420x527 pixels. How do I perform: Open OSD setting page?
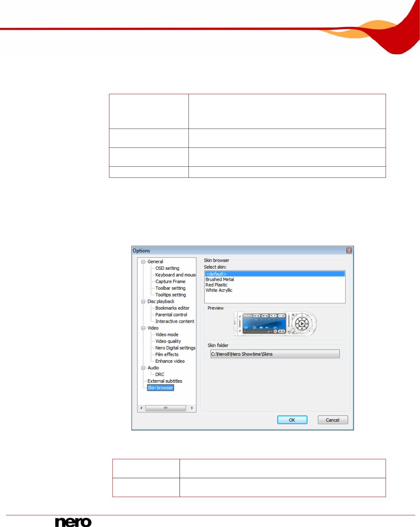[x=167, y=268]
